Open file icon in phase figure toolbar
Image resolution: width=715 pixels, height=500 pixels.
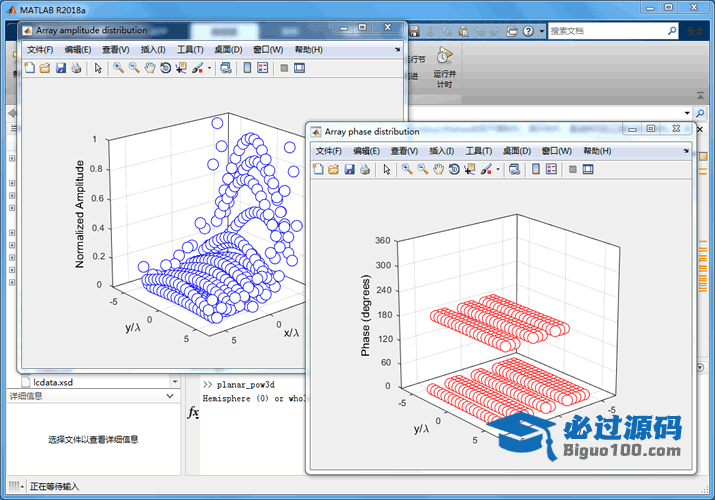coord(333,170)
